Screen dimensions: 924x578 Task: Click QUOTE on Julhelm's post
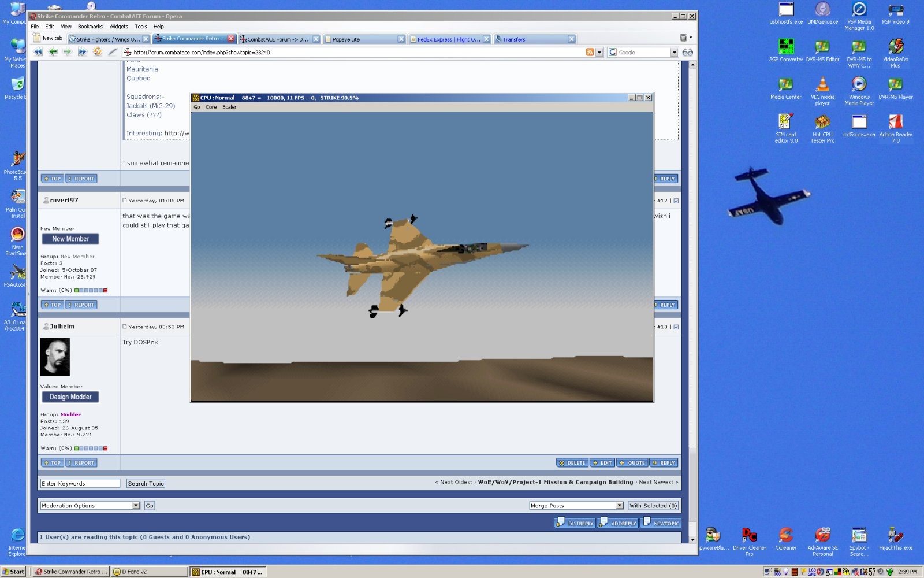tap(632, 463)
